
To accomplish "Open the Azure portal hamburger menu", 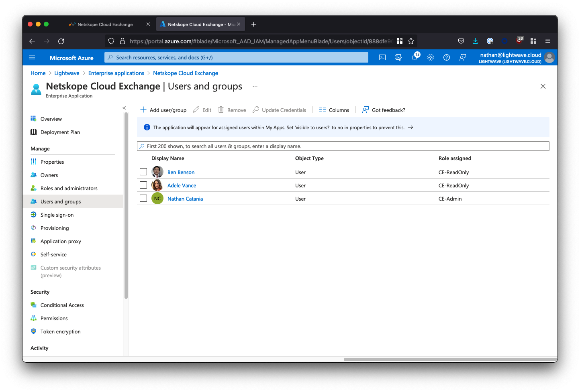I will point(33,58).
